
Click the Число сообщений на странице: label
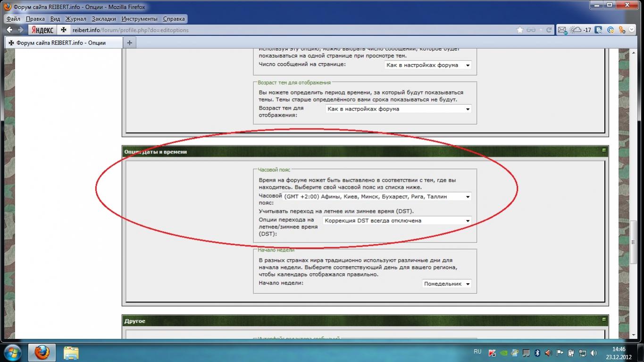pyautogui.click(x=302, y=64)
